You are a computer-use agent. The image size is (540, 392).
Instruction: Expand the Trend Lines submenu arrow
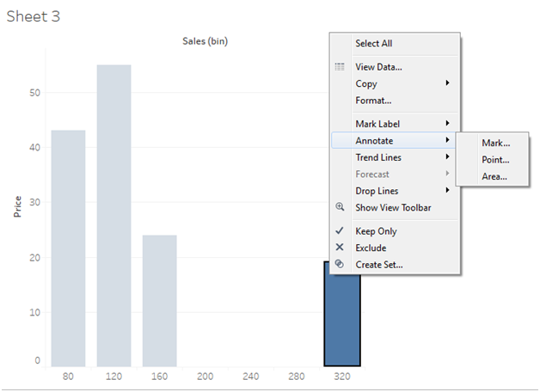click(x=447, y=156)
